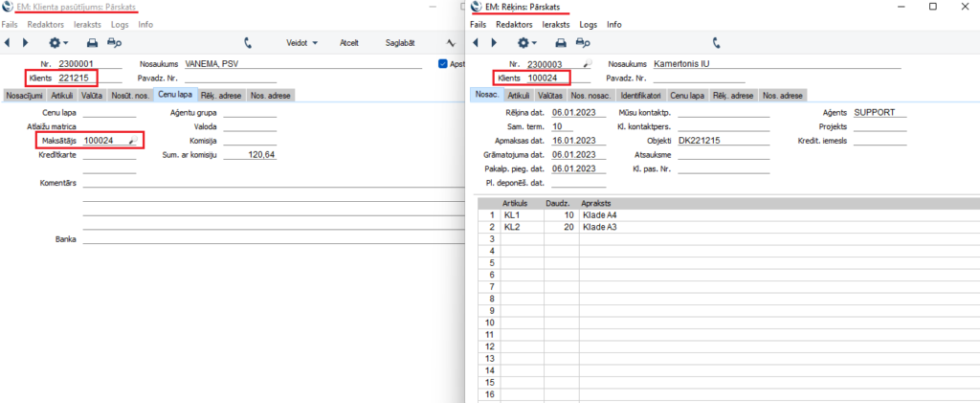Click activity waveform icon in order toolbar
This screenshot has width=980, height=403.
[451, 42]
